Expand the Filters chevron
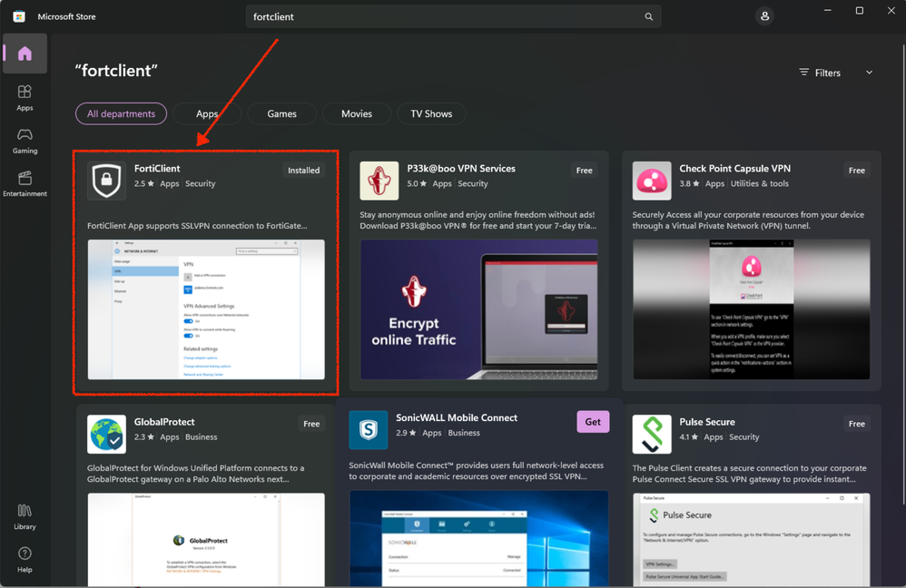 (x=869, y=73)
